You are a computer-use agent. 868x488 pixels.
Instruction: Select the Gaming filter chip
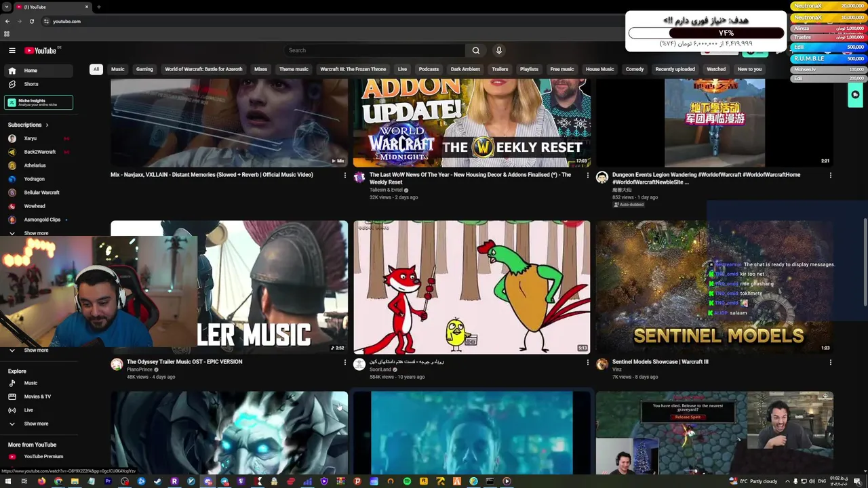coord(144,69)
